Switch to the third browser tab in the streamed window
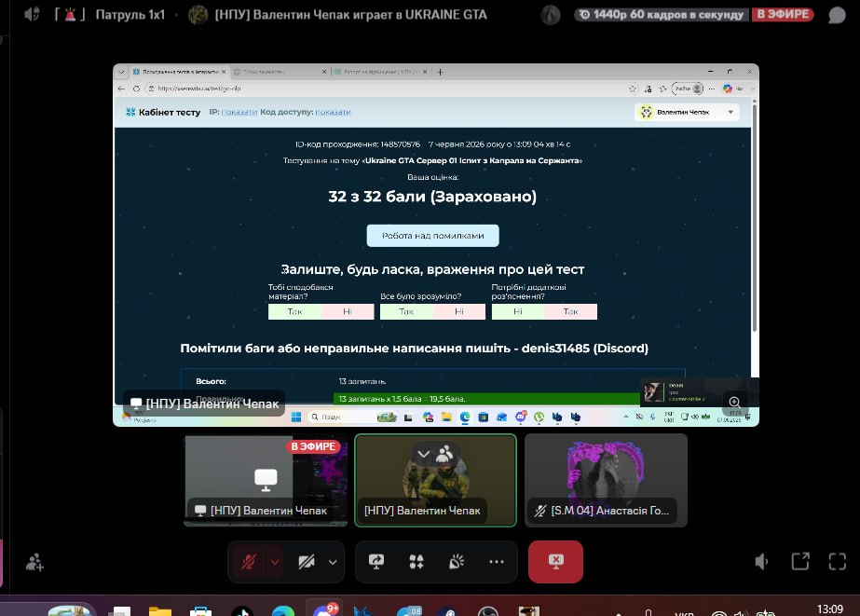This screenshot has height=616, width=860. [381, 72]
